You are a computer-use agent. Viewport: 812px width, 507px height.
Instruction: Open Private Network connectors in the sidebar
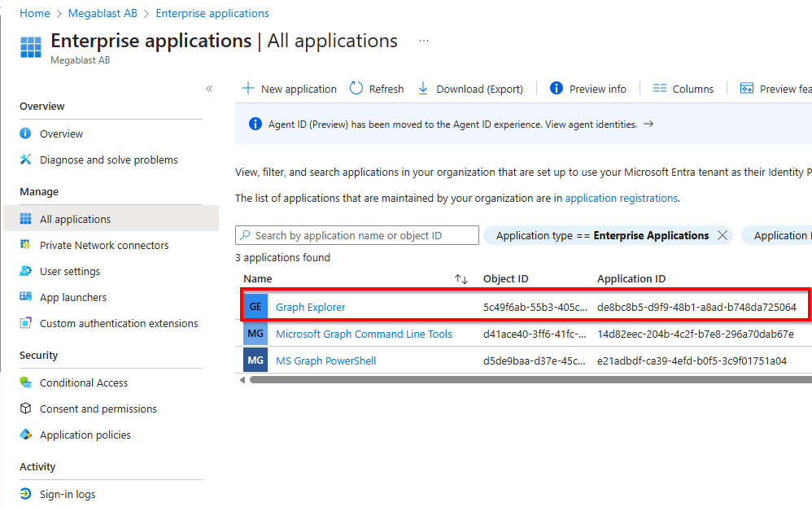click(x=104, y=245)
